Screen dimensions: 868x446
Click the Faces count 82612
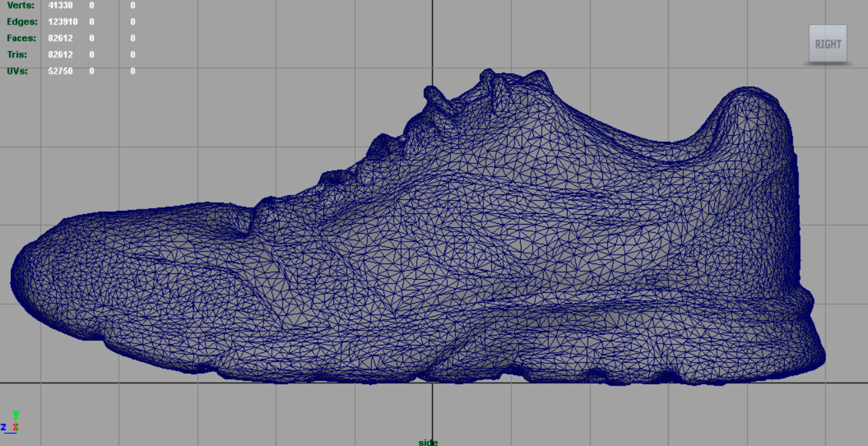[60, 38]
